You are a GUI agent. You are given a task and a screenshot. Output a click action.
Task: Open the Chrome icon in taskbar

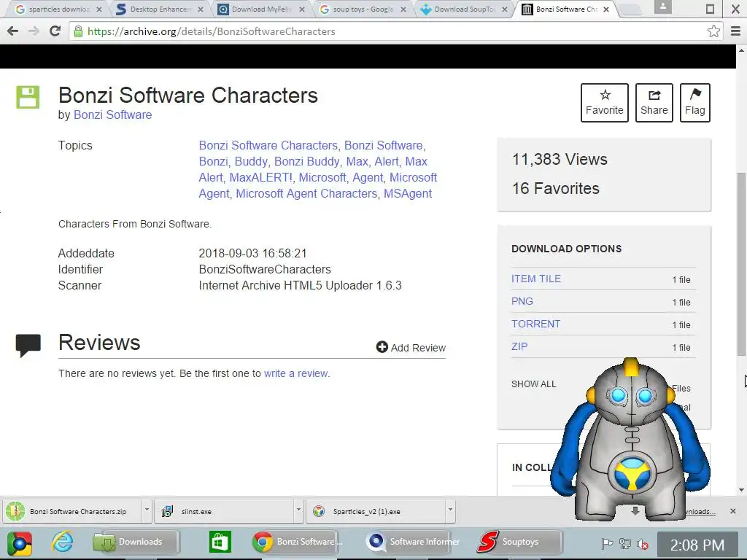(x=20, y=542)
